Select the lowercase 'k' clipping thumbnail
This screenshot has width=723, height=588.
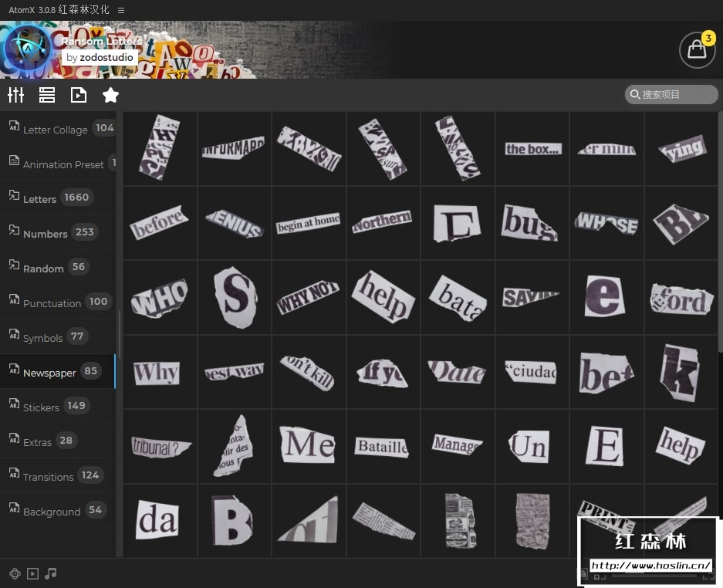681,372
